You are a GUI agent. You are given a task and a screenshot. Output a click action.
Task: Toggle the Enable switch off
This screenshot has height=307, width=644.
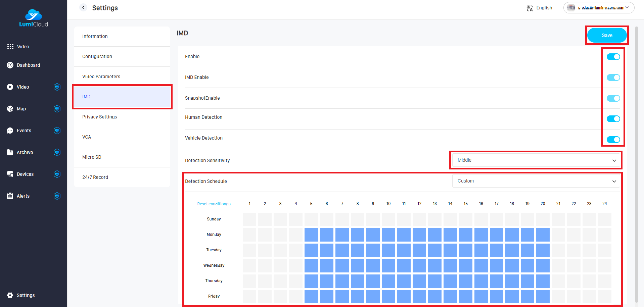click(613, 57)
